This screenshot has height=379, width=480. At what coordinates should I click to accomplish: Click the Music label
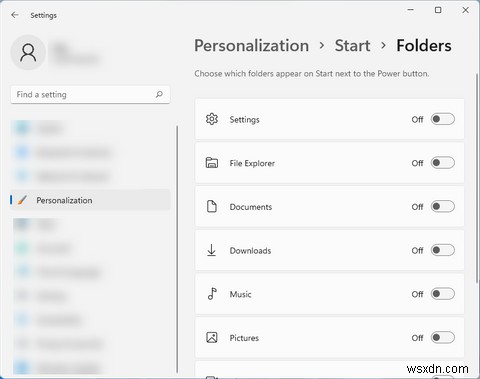pyautogui.click(x=240, y=294)
